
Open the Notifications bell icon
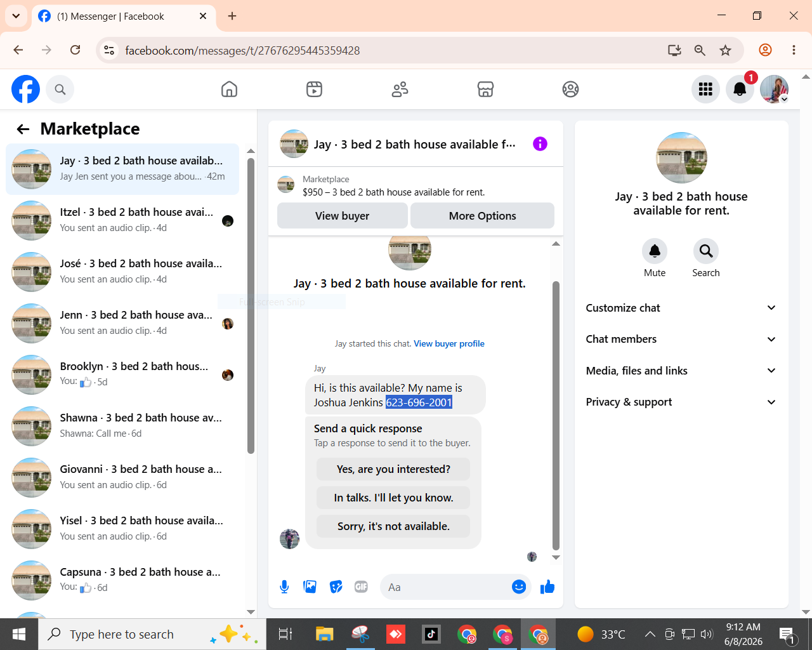pos(740,90)
